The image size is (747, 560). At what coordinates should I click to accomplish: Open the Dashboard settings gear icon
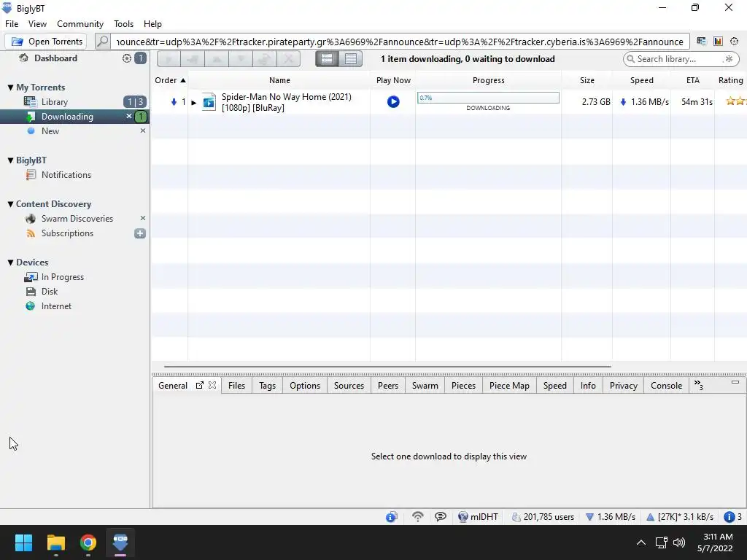(x=127, y=58)
